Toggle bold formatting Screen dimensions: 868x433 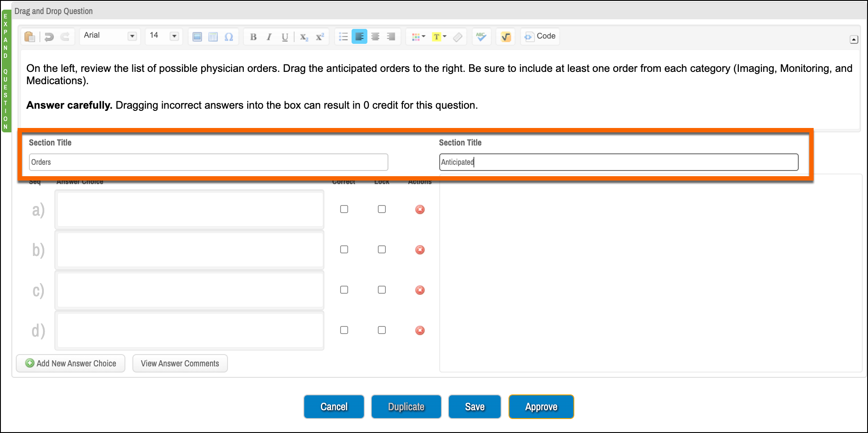point(253,37)
